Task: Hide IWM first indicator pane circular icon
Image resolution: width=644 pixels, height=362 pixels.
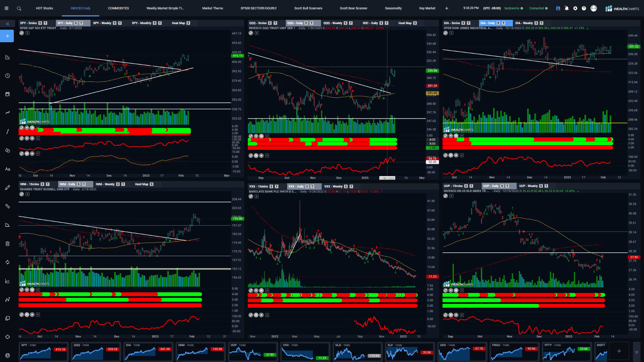Action: 22,290
